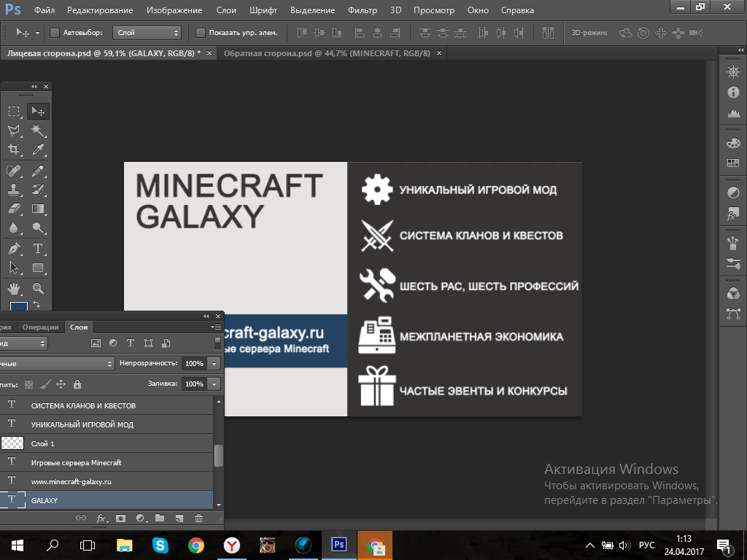This screenshot has width=747, height=560.
Task: Select the Magic Wand tool
Action: click(x=38, y=131)
